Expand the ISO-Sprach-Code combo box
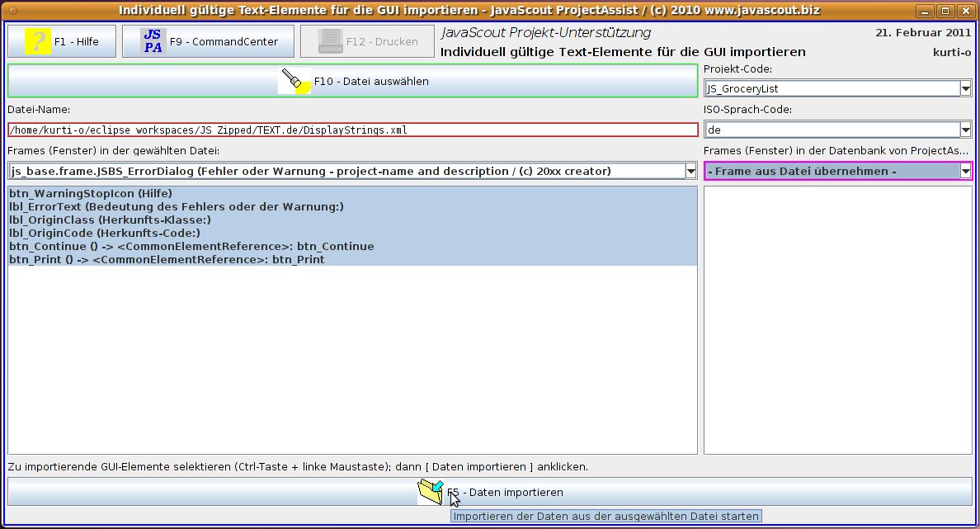Image resolution: width=980 pixels, height=529 pixels. point(965,130)
